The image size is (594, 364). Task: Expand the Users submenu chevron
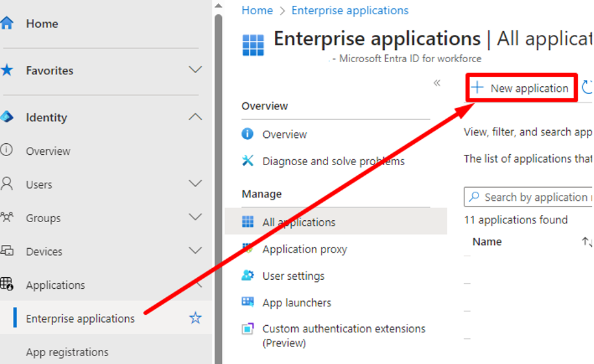point(195,184)
